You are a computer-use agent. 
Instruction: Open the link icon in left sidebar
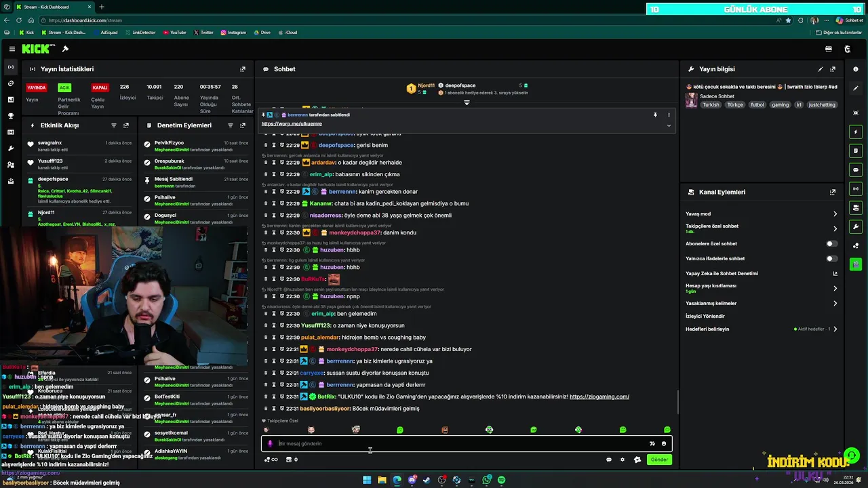click(11, 83)
